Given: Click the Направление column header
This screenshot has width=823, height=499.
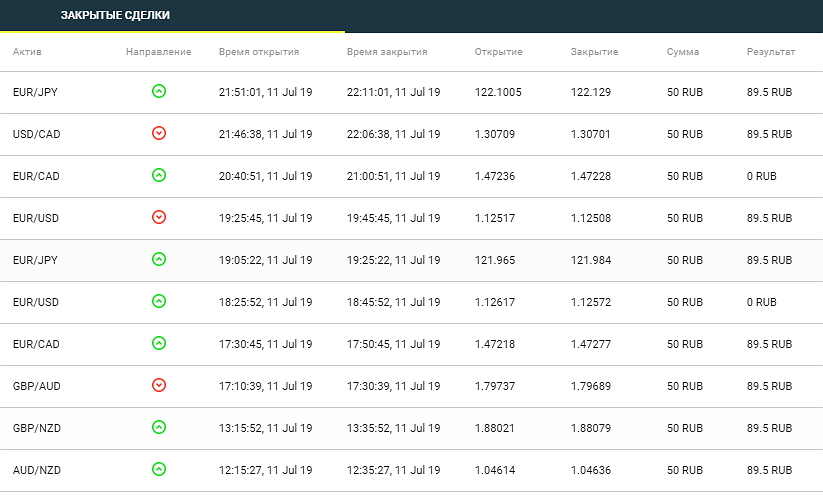Looking at the screenshot, I should pyautogui.click(x=159, y=52).
